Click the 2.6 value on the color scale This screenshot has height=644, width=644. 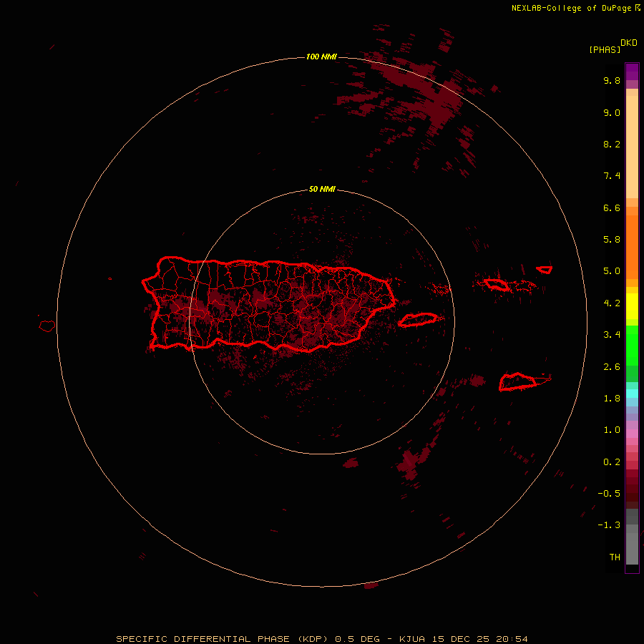pyautogui.click(x=612, y=367)
